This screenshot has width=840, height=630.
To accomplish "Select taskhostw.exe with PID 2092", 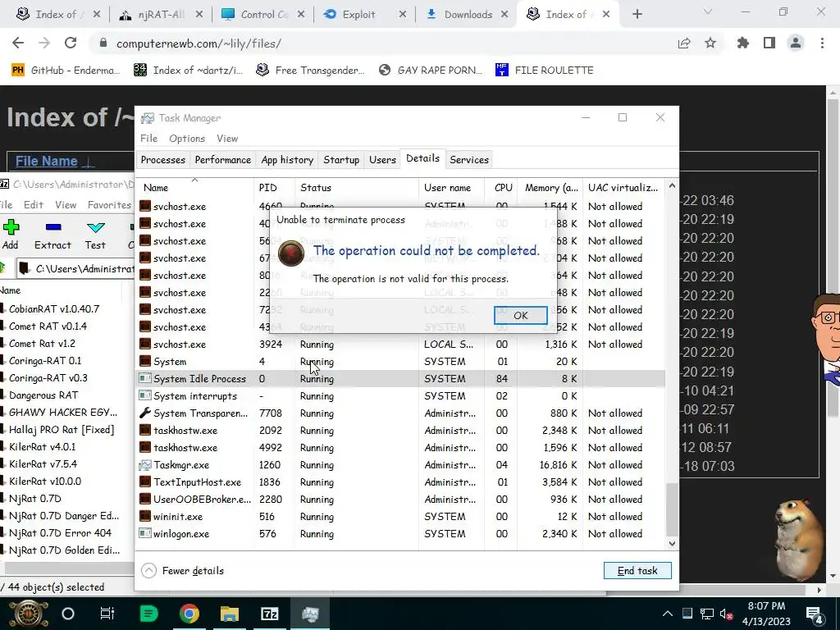I will [x=400, y=430].
